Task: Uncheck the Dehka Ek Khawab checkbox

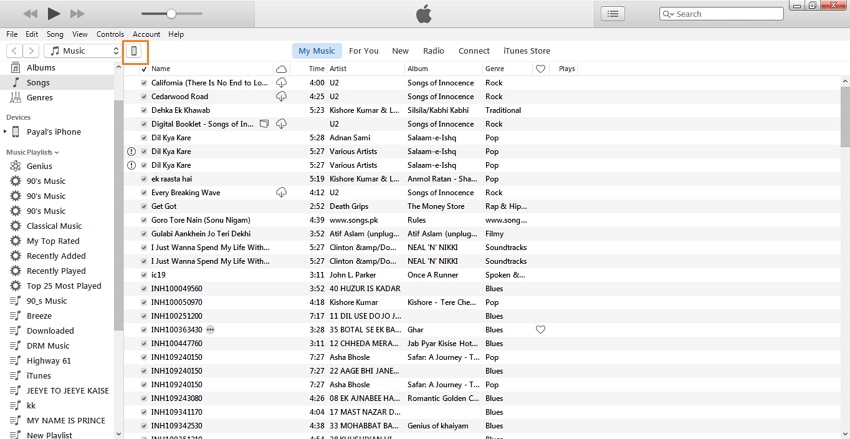Action: (144, 110)
